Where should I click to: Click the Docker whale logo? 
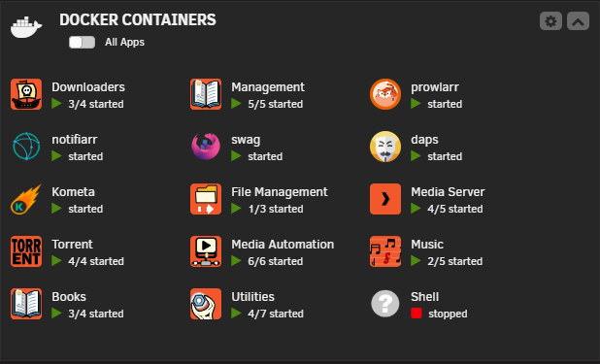tap(26, 27)
